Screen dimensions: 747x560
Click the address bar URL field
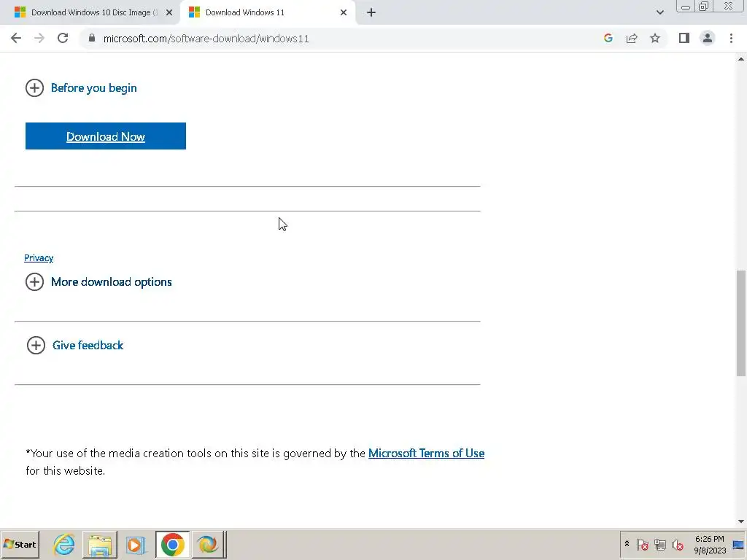206,39
